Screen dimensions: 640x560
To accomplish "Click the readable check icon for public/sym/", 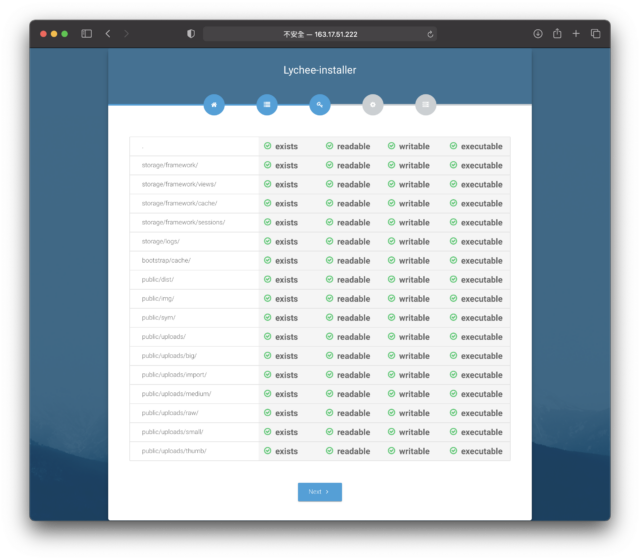I will click(x=329, y=317).
